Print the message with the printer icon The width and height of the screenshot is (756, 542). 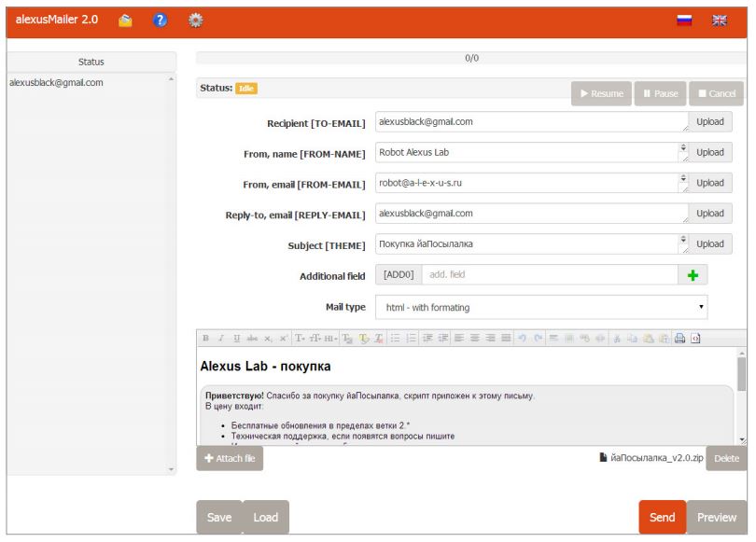679,339
